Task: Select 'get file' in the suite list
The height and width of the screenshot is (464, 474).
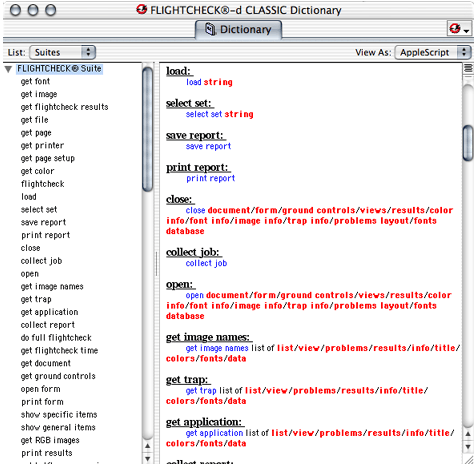Action: click(x=35, y=120)
